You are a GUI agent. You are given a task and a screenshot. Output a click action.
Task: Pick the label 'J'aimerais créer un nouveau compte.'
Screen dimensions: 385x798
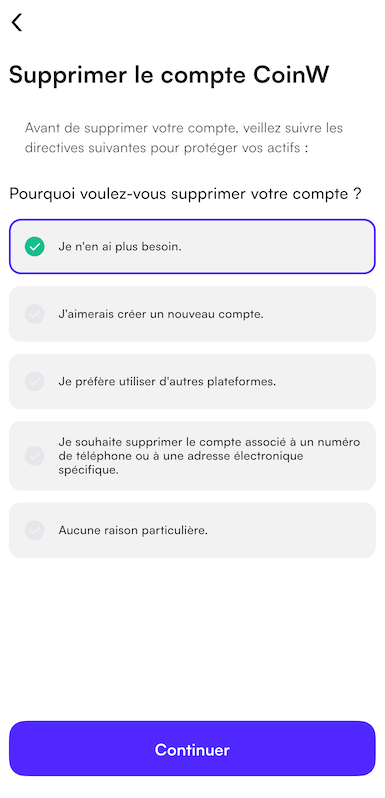click(161, 314)
